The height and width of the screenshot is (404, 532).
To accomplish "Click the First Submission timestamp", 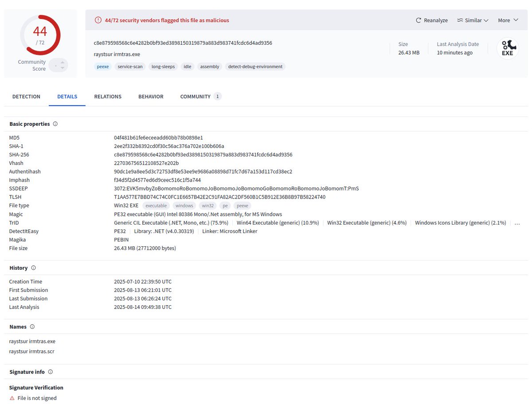I will coord(143,290).
